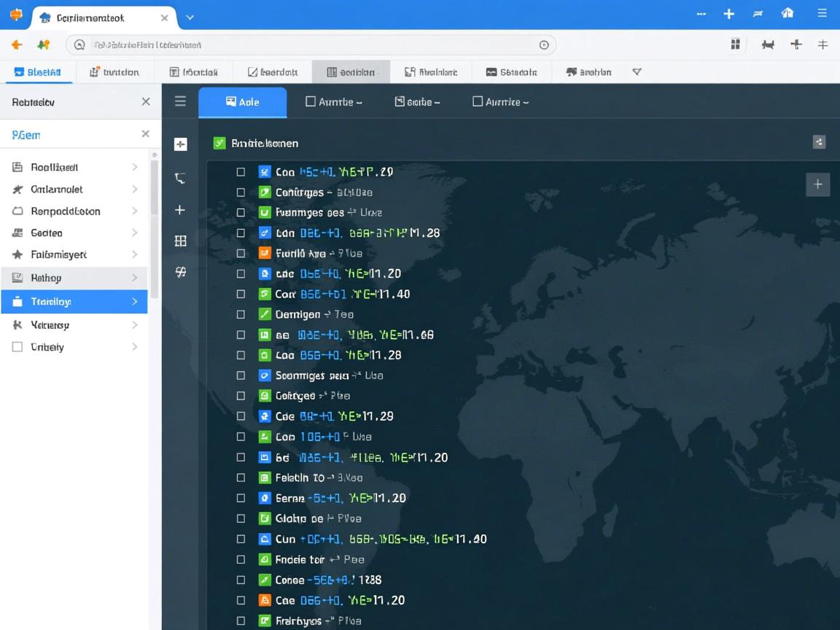Click the orange back arrow in the browser toolbar
Screen dimensions: 840x630
17,44
